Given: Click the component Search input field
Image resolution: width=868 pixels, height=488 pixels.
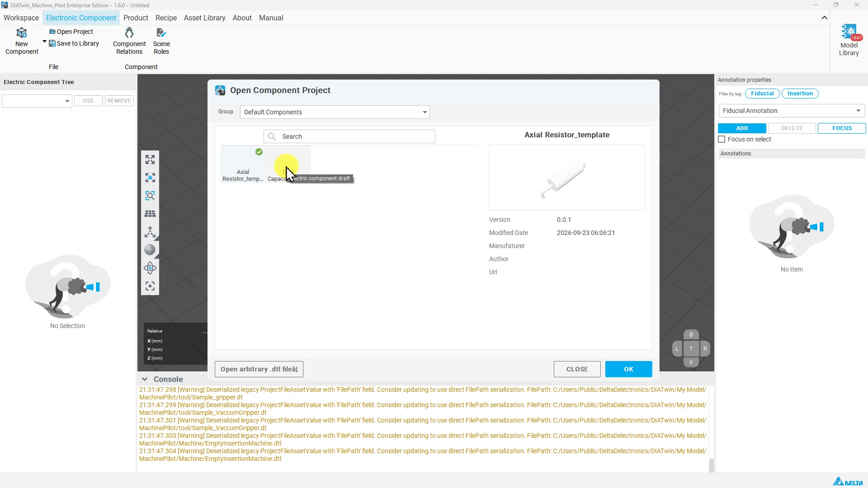Looking at the screenshot, I should coord(349,136).
